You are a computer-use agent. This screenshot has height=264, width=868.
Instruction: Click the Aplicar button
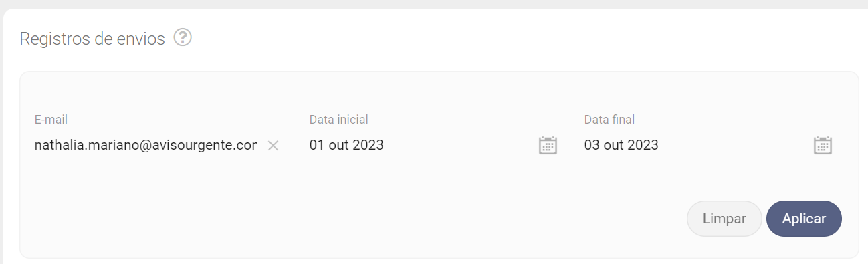(804, 219)
